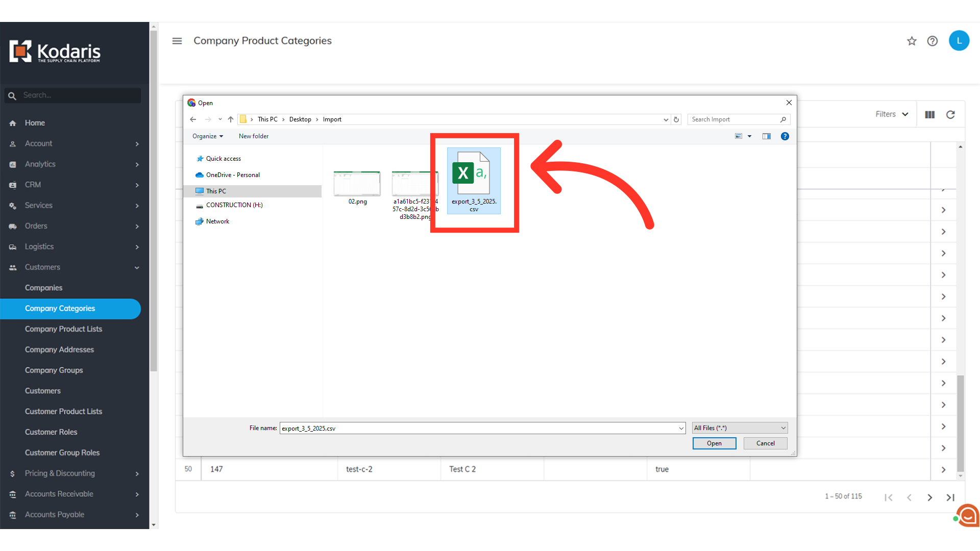Expand the Filters dropdown

tap(892, 114)
